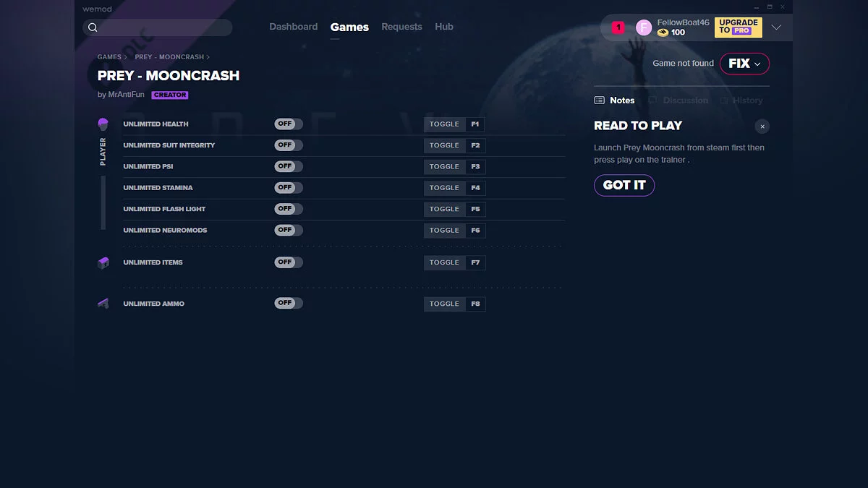Screen dimensions: 868x488
Task: Click the History icon
Action: (x=724, y=100)
